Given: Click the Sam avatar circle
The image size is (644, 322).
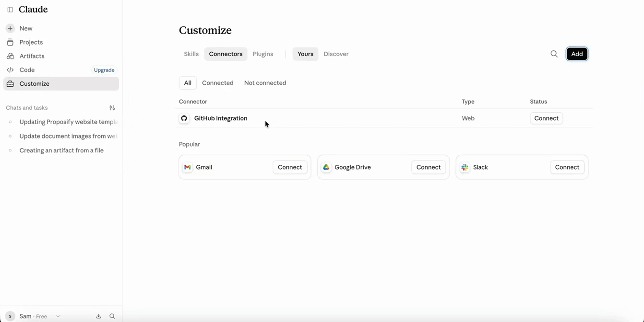Looking at the screenshot, I should point(10,316).
